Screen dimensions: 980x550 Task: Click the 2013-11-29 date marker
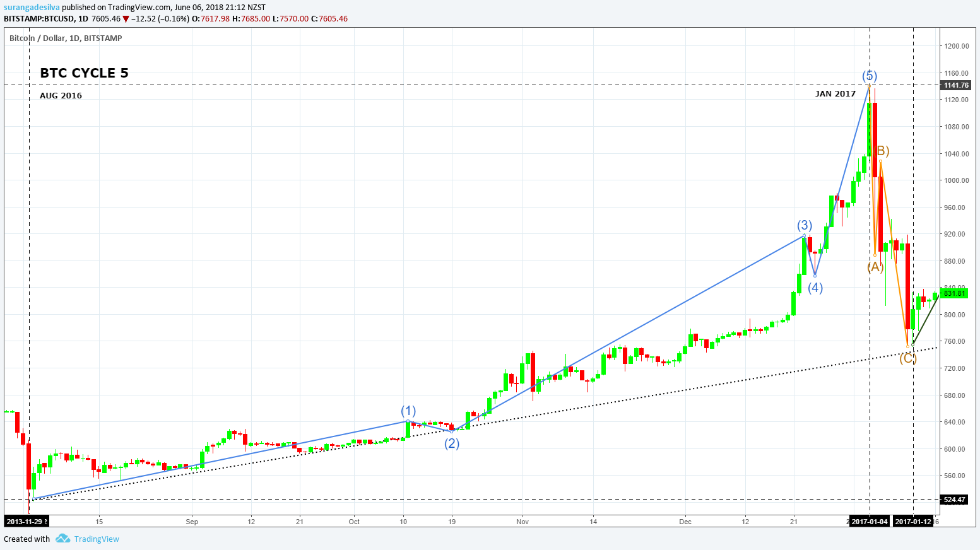(x=26, y=522)
